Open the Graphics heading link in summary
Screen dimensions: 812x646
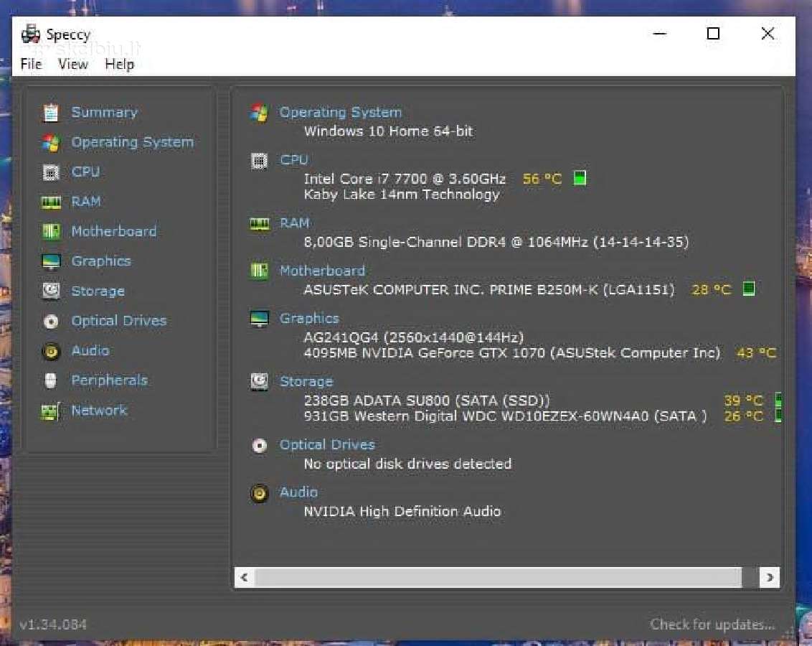309,319
